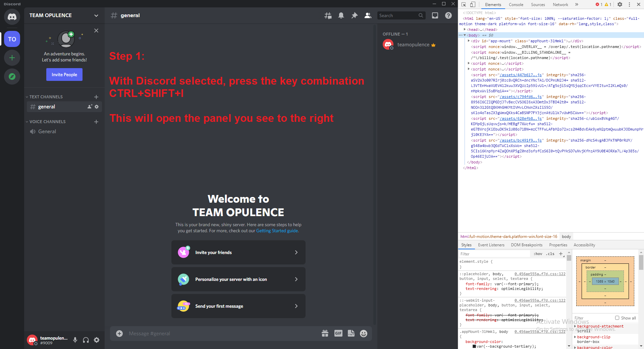Click DevTools inspect element cursor icon

pyautogui.click(x=464, y=4)
